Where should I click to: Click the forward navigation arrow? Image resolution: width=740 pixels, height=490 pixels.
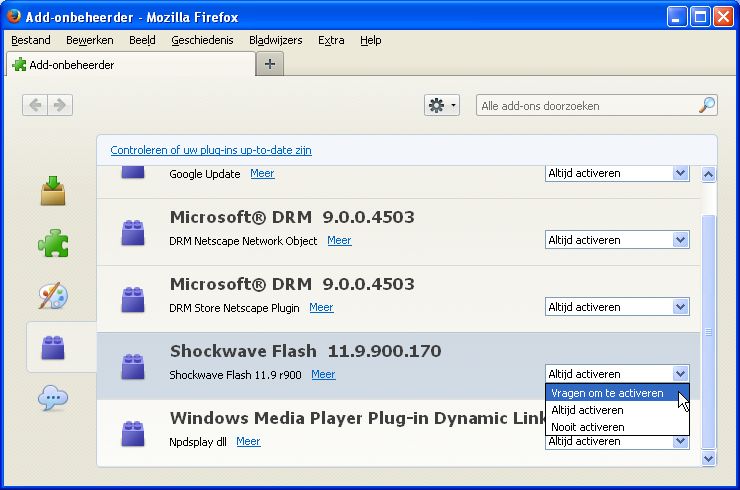(60, 105)
